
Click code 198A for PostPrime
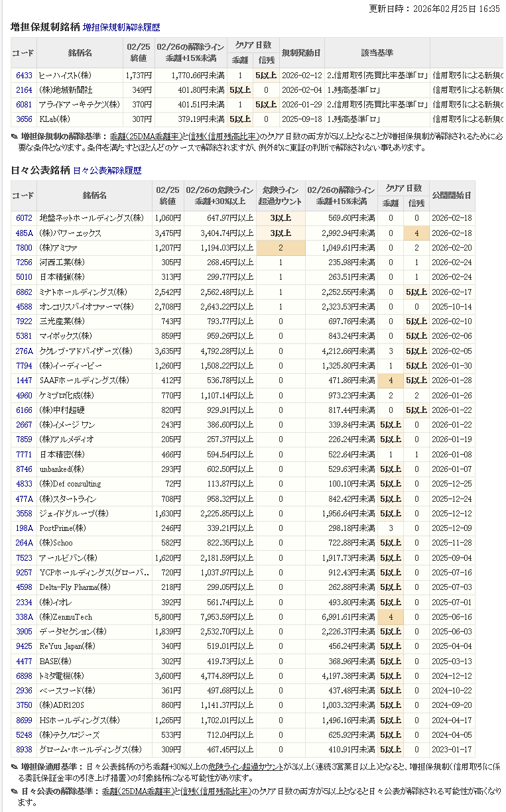(x=24, y=528)
